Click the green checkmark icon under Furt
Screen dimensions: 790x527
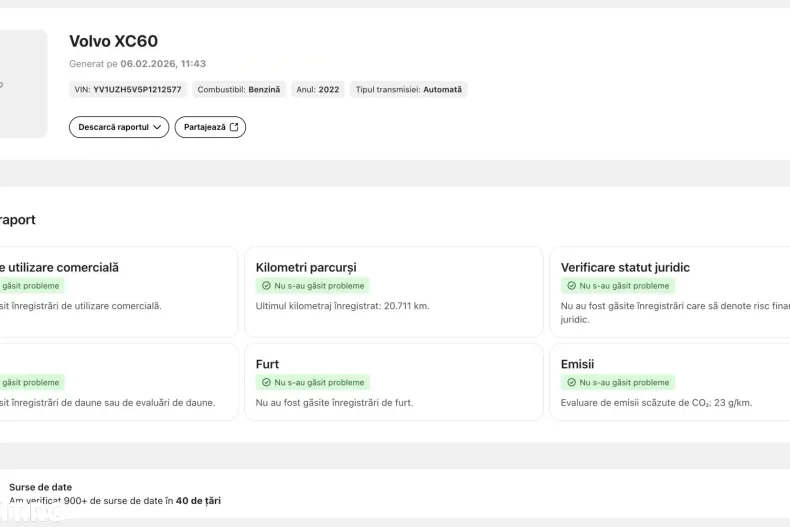pyautogui.click(x=266, y=383)
